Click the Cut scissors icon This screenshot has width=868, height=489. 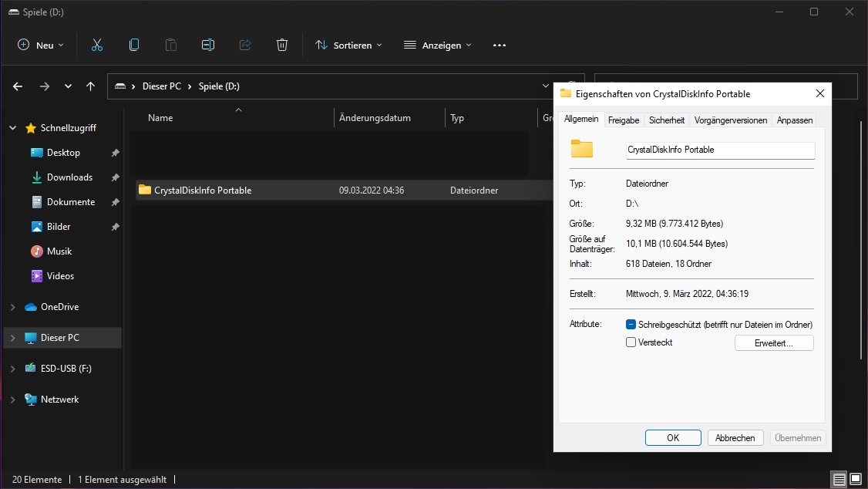[x=97, y=45]
